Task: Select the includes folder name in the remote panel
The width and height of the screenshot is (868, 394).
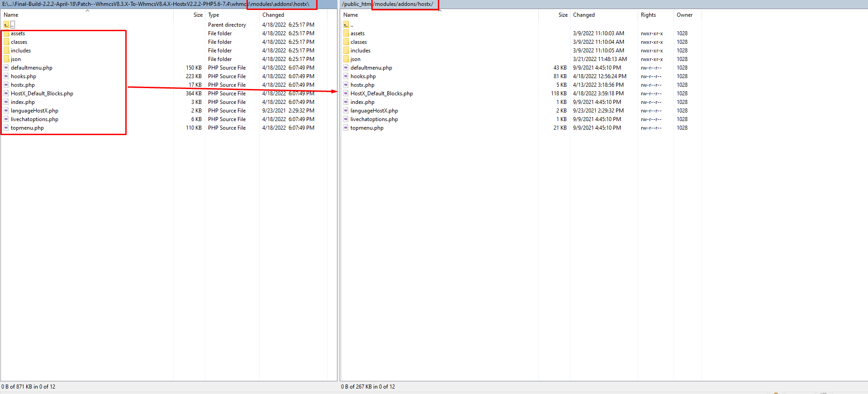Action: coord(360,51)
